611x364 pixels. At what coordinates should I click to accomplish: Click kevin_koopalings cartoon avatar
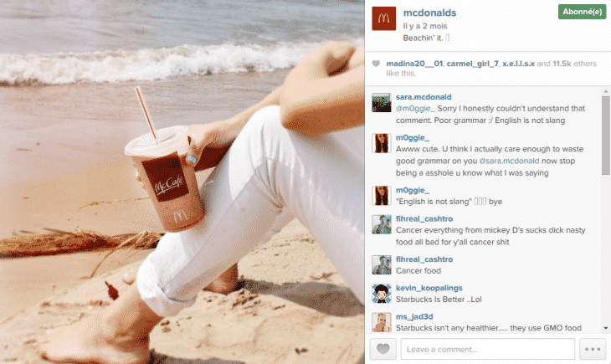pyautogui.click(x=382, y=294)
